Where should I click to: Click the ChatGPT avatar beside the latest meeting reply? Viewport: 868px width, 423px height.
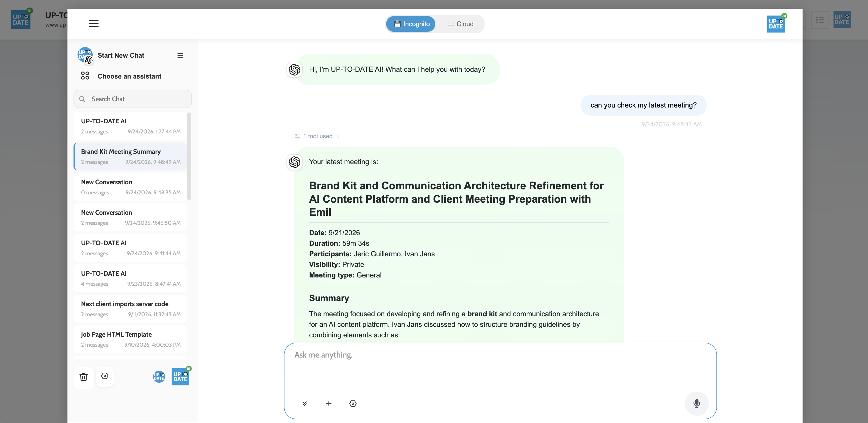[295, 162]
